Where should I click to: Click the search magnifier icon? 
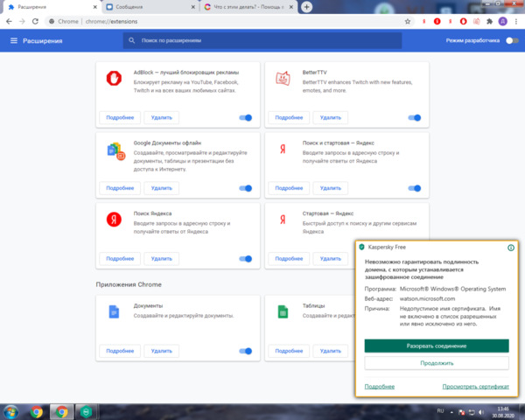132,40
